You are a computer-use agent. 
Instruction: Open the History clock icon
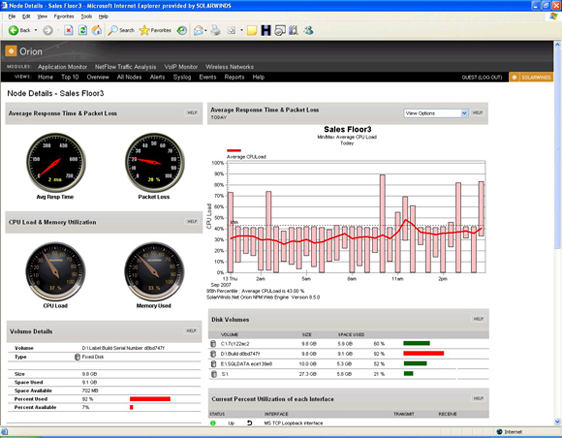[182, 30]
